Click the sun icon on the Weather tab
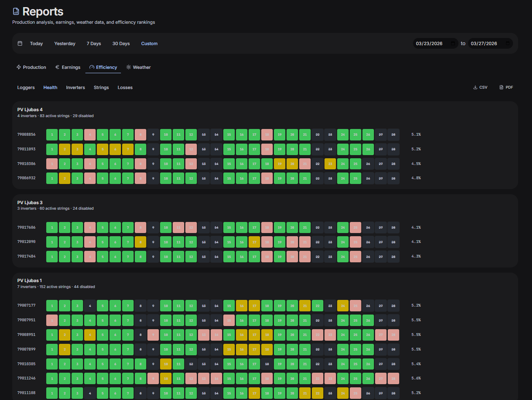Viewport: 532px width, 400px height. coord(128,67)
